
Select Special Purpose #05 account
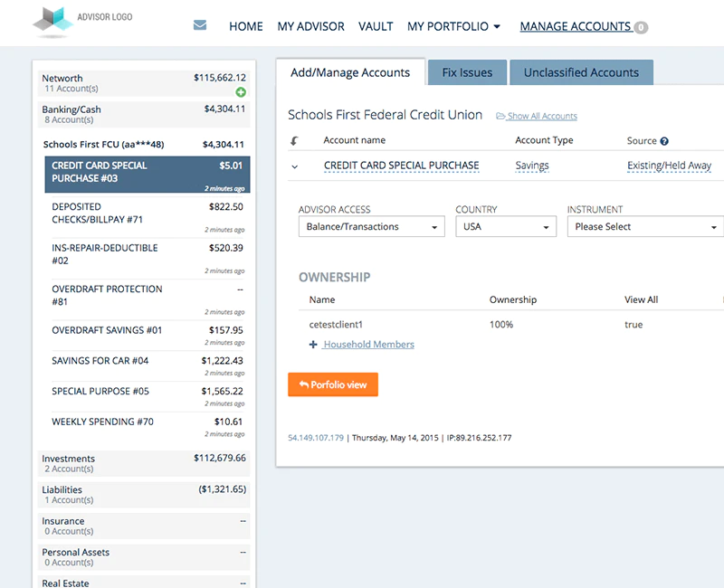coord(148,396)
